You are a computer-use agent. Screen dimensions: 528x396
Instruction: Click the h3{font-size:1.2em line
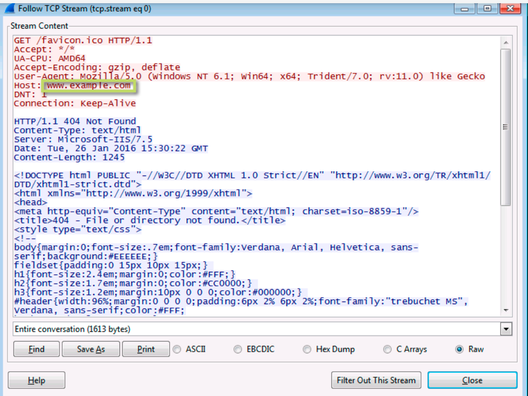(x=158, y=292)
